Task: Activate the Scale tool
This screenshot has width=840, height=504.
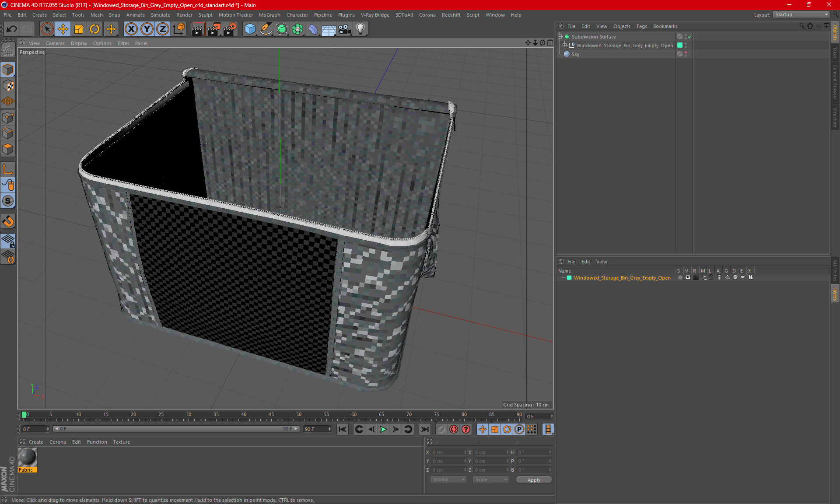Action: pos(79,29)
